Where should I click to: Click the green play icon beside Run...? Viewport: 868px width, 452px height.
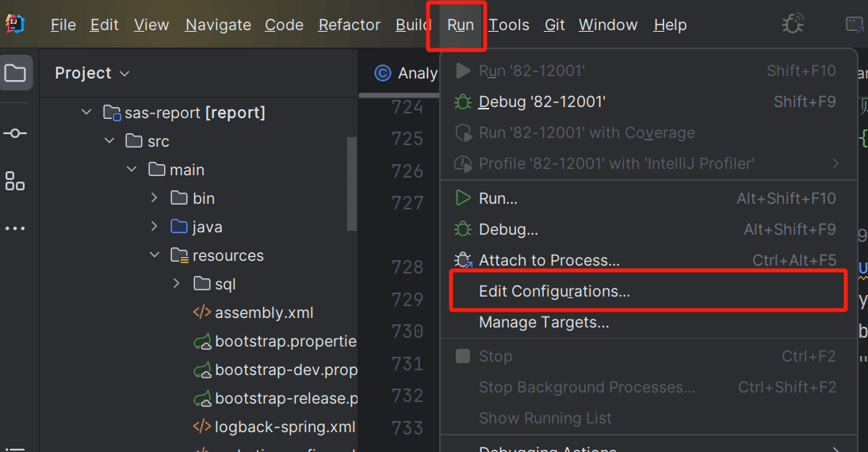click(463, 198)
